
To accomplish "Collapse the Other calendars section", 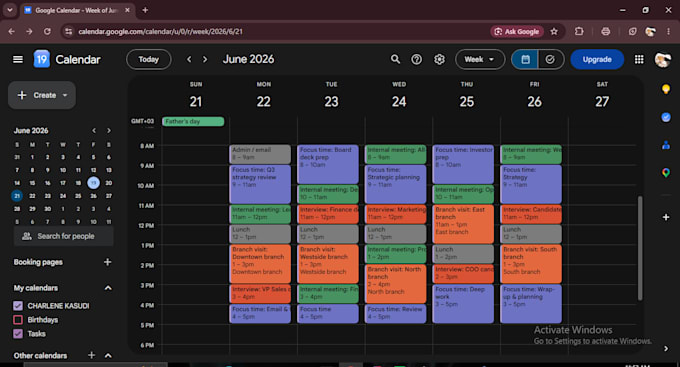I will point(108,356).
